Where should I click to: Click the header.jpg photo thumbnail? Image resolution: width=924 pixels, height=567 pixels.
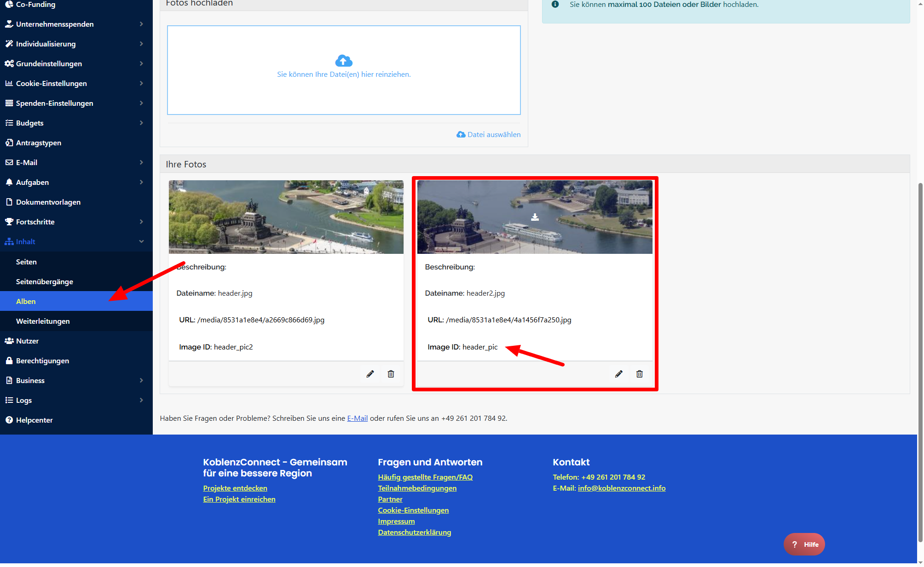(x=286, y=217)
